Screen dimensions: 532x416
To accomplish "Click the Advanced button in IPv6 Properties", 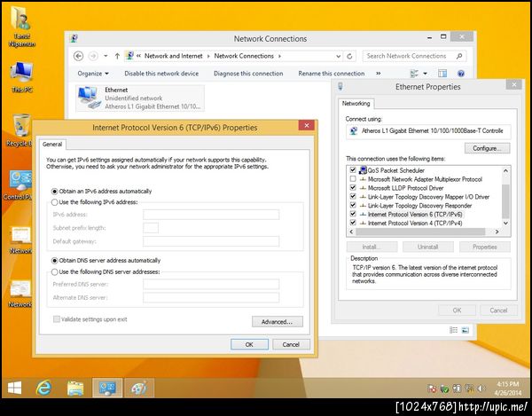I will [x=278, y=322].
